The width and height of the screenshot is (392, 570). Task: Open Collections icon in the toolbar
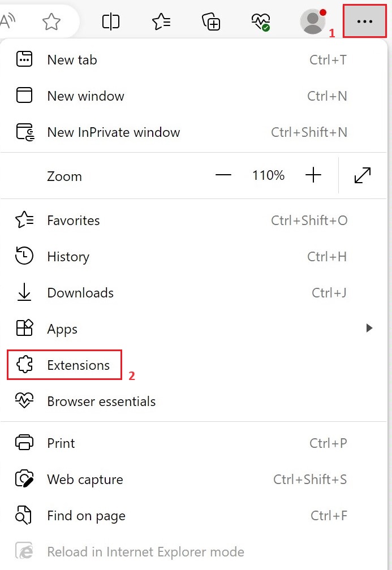click(210, 21)
